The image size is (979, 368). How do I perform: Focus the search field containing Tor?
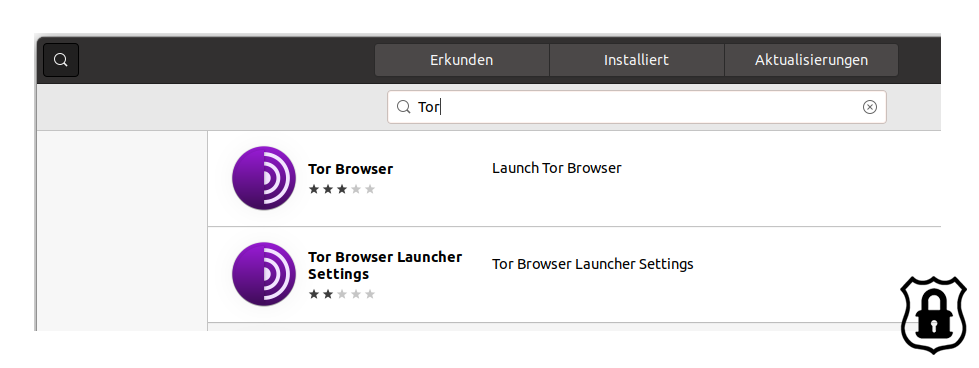tap(636, 107)
